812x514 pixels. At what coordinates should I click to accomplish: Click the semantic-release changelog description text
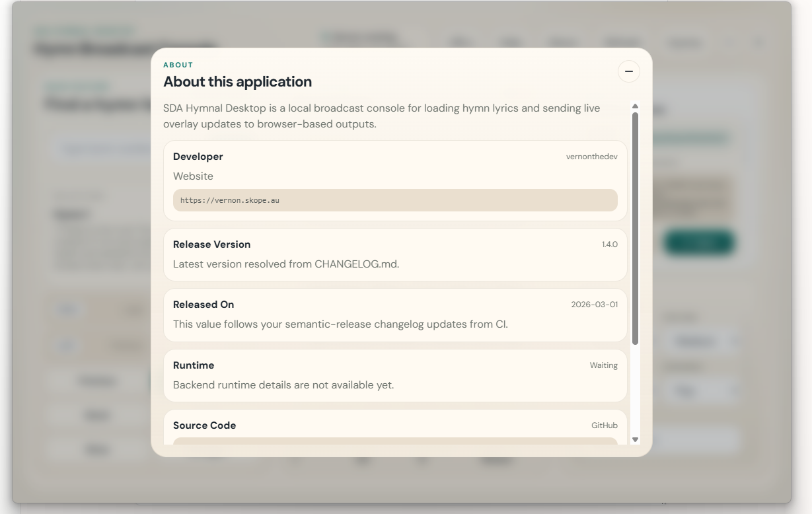coord(340,324)
